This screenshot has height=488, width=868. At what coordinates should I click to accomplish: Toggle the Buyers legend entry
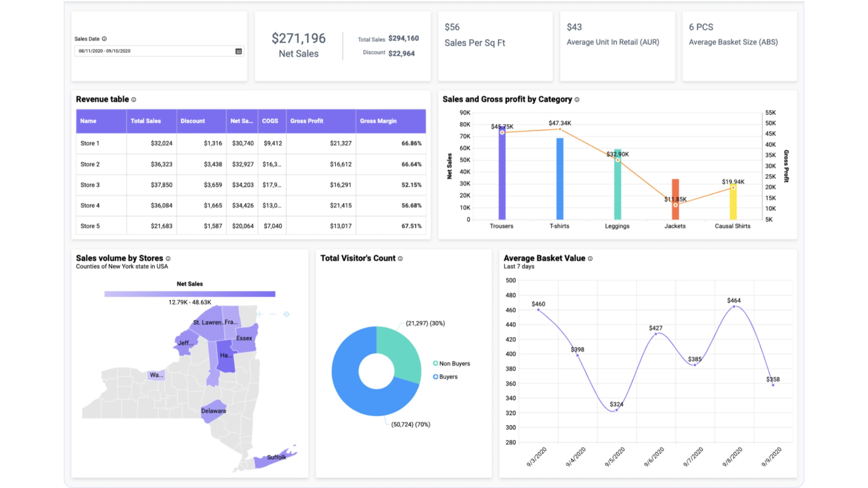coord(445,376)
